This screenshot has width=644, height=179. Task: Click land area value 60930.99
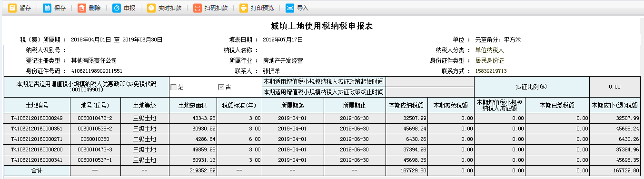193,129
